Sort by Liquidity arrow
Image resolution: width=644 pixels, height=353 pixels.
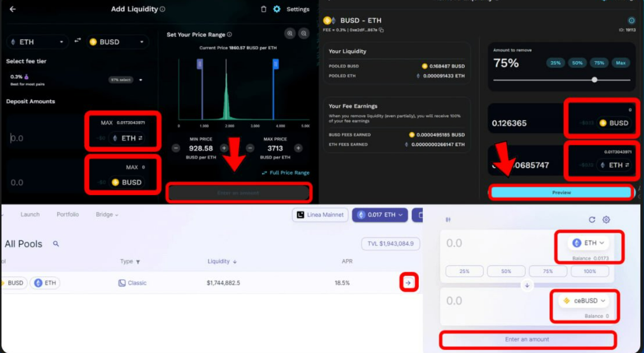pyautogui.click(x=235, y=262)
